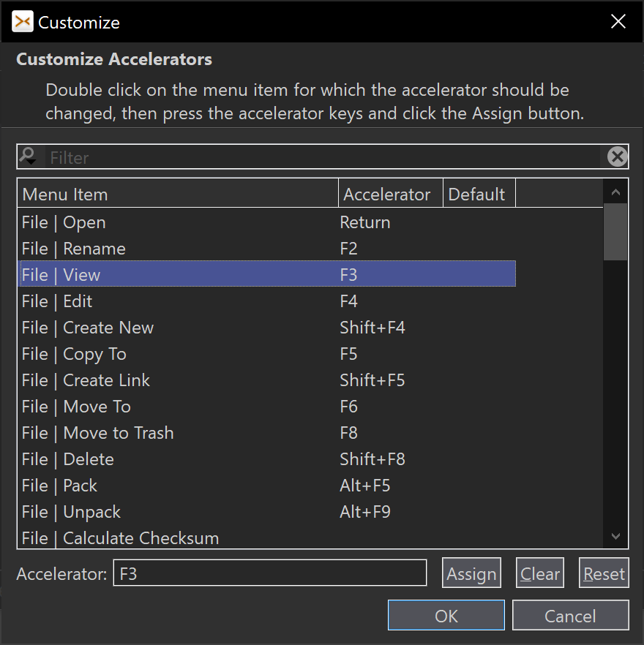Click the filter search magnifier icon

click(x=29, y=156)
